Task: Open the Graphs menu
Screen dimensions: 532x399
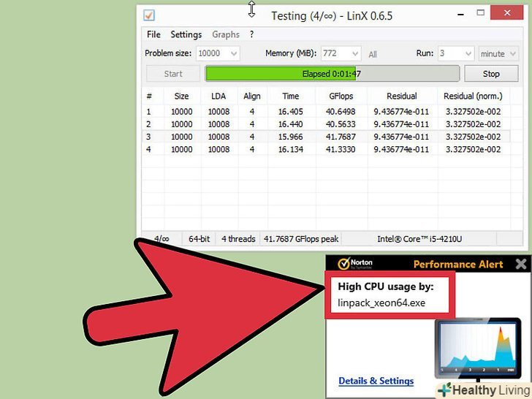Action: 226,34
